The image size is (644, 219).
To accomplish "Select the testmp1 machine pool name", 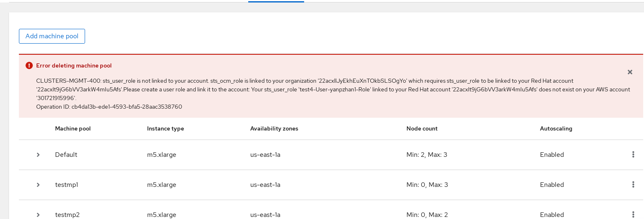I will pos(67,185).
